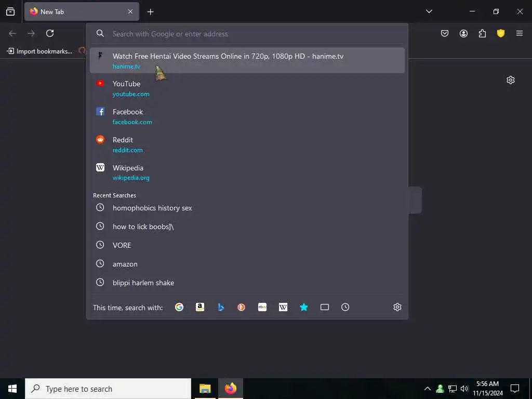The image size is (532, 399).
Task: Open a new tab with plus button
Action: (x=150, y=12)
